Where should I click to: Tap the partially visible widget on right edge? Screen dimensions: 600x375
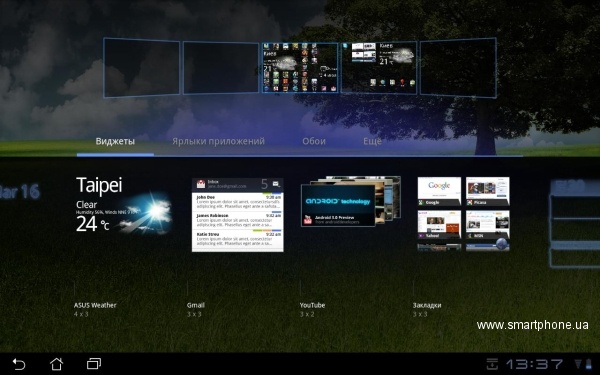(x=575, y=223)
